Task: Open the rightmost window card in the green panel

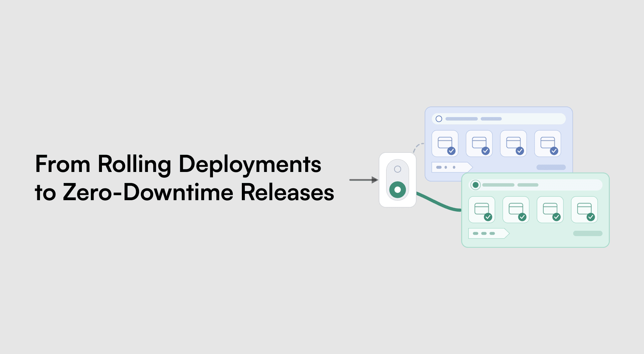Action: point(584,210)
